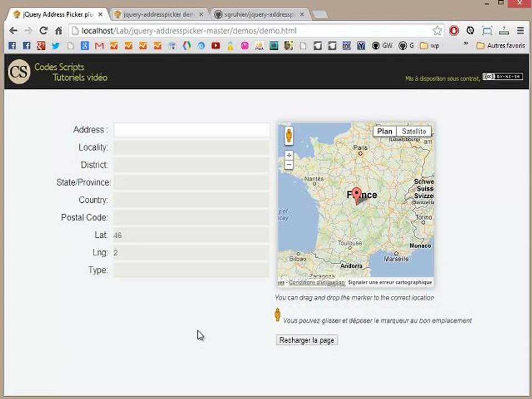Click the State/Province field
The image size is (532, 399).
(192, 182)
